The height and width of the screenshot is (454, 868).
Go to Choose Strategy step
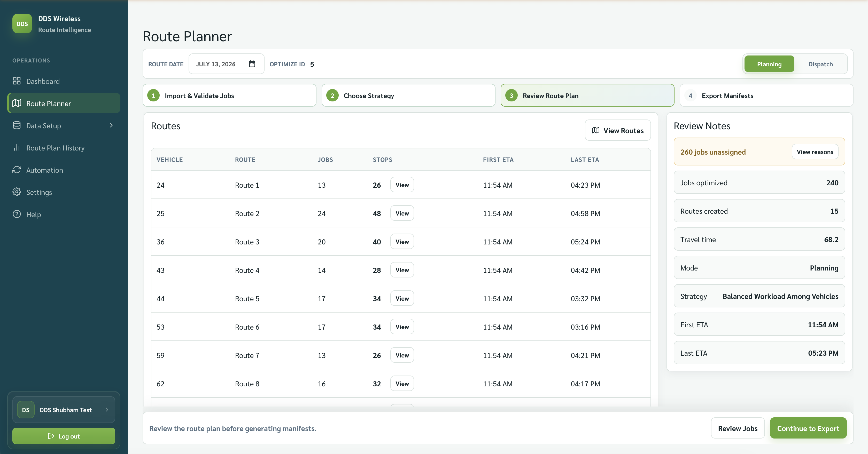point(408,95)
